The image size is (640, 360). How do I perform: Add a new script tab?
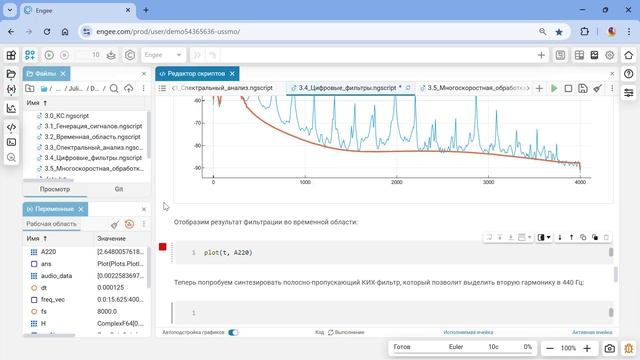click(539, 88)
